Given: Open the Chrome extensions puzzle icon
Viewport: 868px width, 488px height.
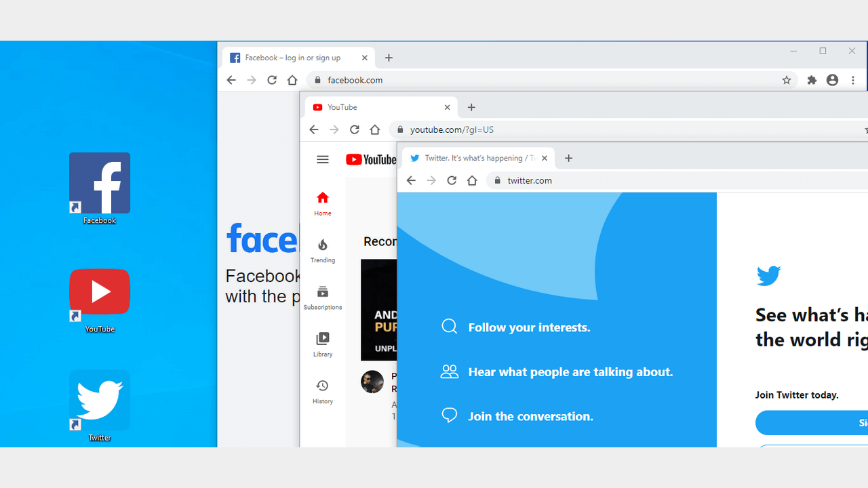Looking at the screenshot, I should 812,80.
